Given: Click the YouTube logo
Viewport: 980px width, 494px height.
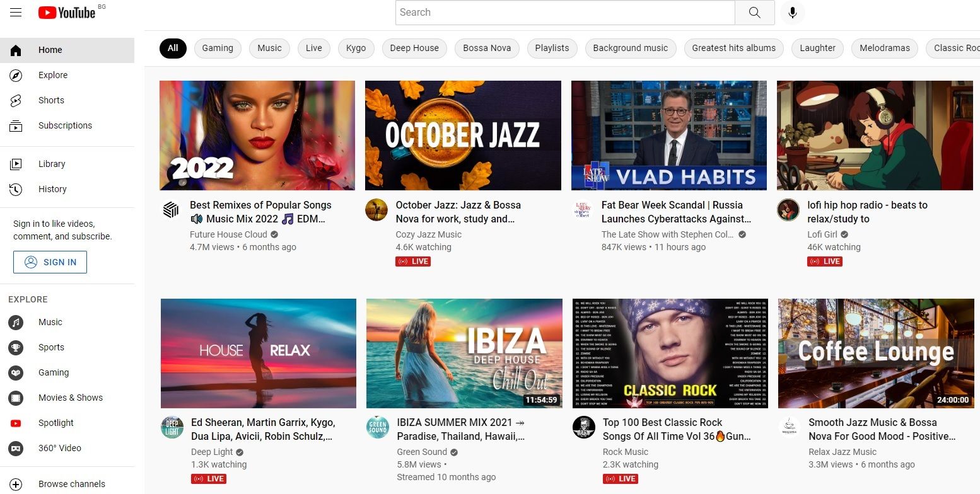Looking at the screenshot, I should click(67, 13).
